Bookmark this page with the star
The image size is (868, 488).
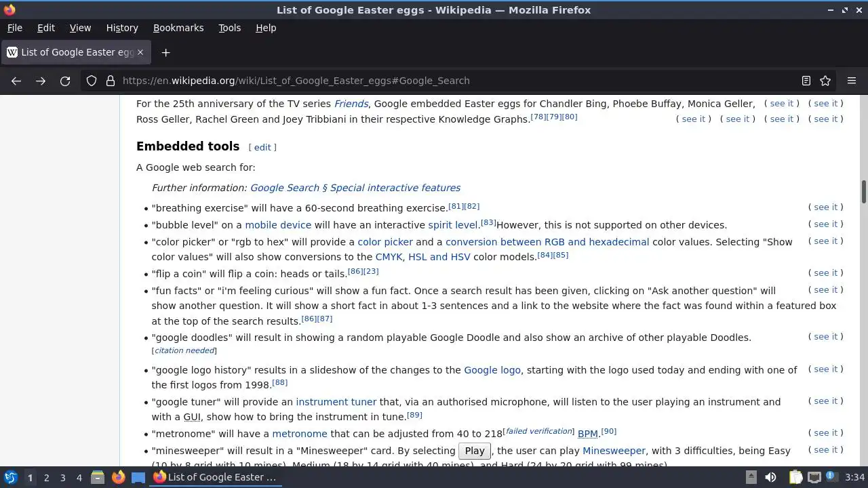[x=825, y=81]
